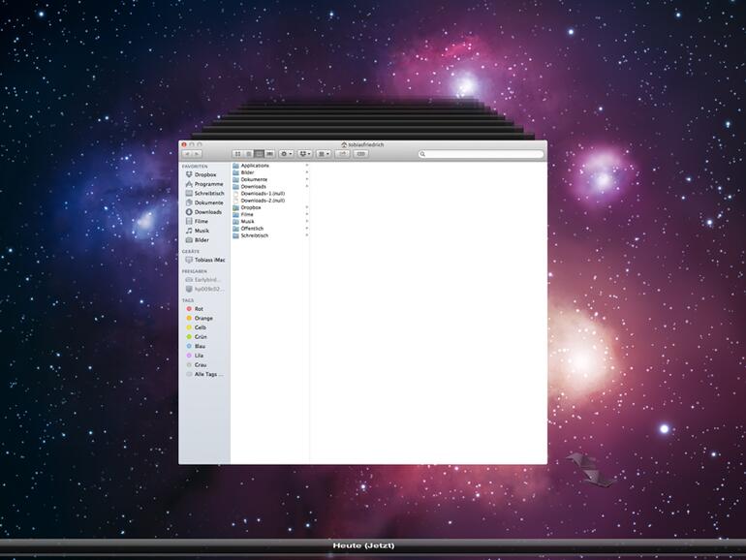Click the share toolbar button
Screen dimensions: 746x560
[x=343, y=154]
